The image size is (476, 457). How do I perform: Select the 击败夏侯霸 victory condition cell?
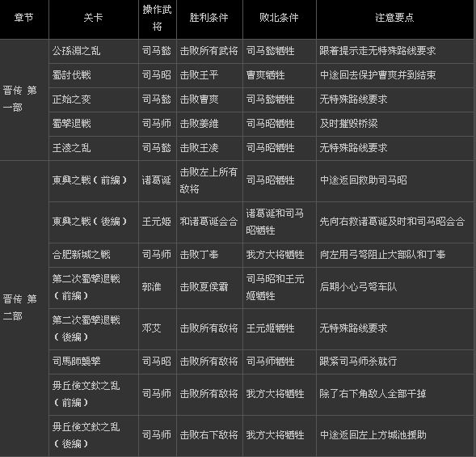pyautogui.click(x=209, y=287)
